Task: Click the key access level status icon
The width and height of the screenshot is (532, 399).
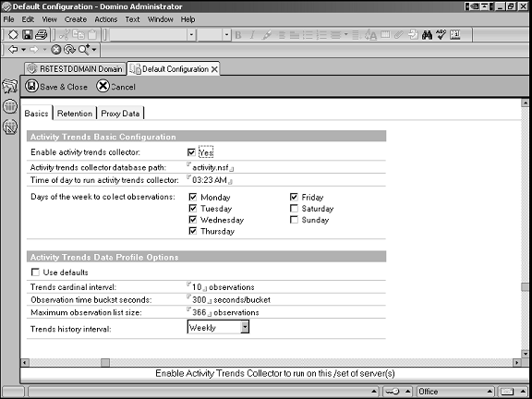Action: point(393,392)
